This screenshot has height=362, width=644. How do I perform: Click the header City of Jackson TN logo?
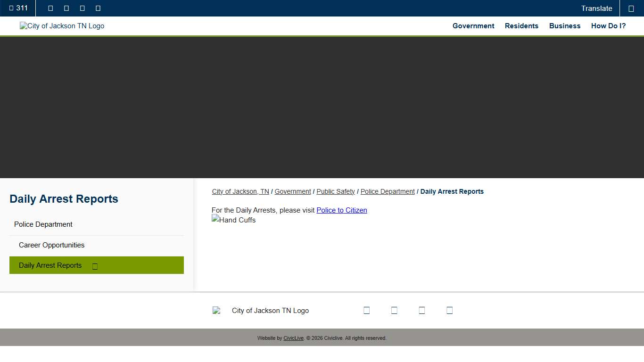(62, 26)
